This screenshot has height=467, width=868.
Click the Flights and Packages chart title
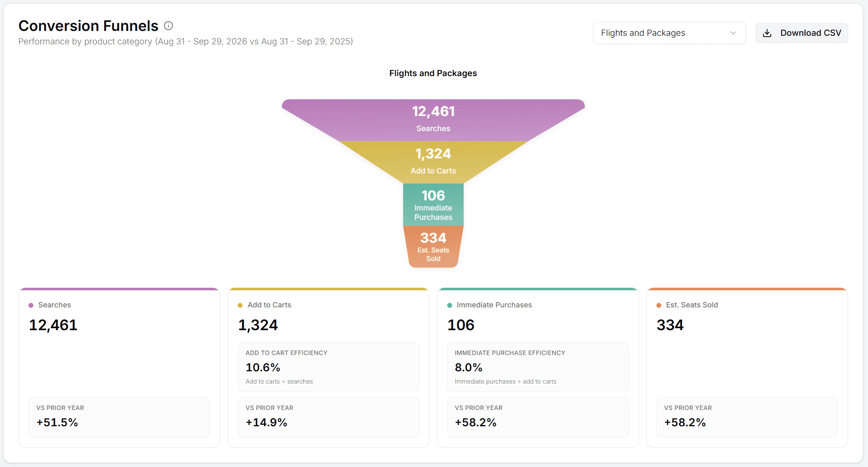433,73
